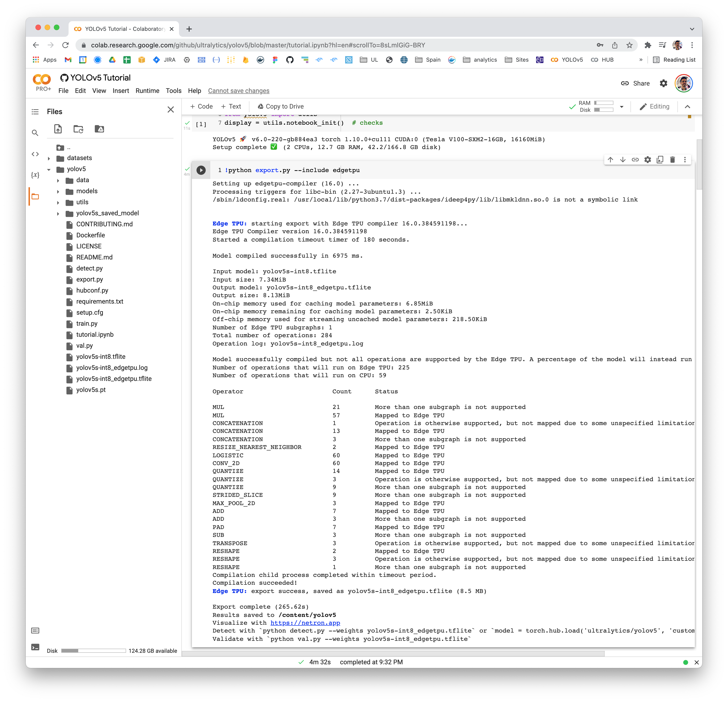Delete the export cell via trash icon
Image resolution: width=728 pixels, height=702 pixels.
tap(672, 160)
